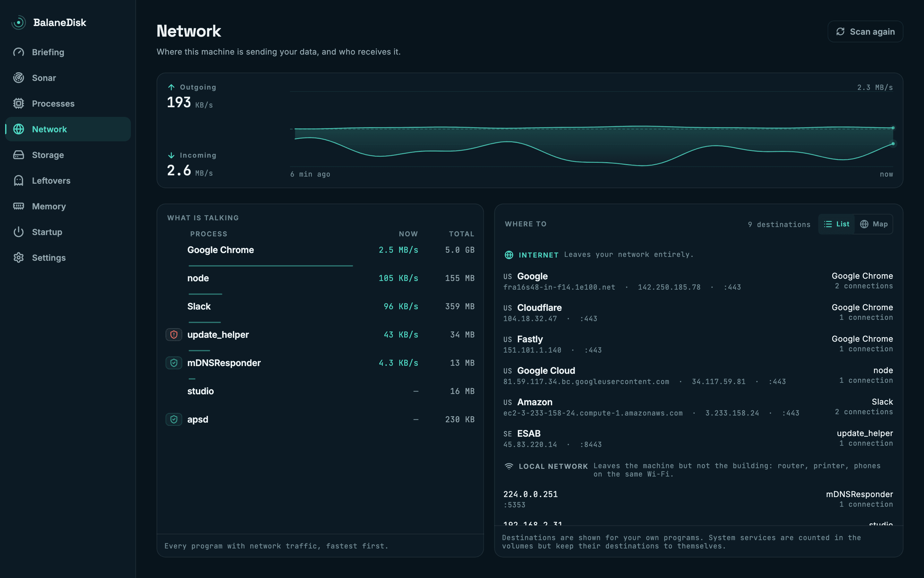Click node's traffic bar
924x578 pixels.
pyautogui.click(x=205, y=294)
